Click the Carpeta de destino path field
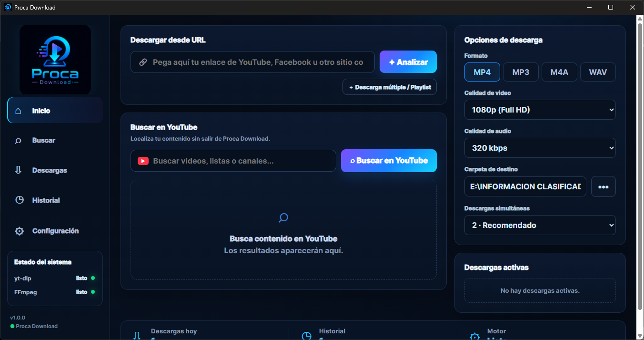Image resolution: width=644 pixels, height=340 pixels. [x=525, y=186]
